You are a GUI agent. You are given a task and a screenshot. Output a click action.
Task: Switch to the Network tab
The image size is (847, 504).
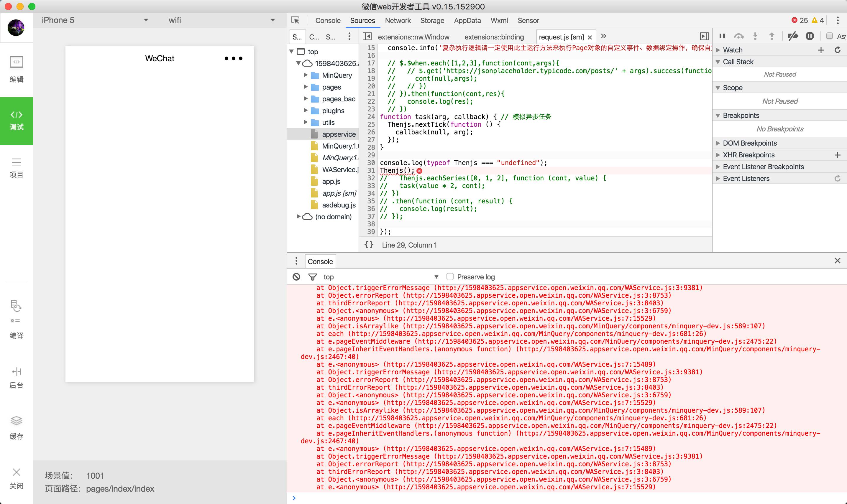coord(398,20)
